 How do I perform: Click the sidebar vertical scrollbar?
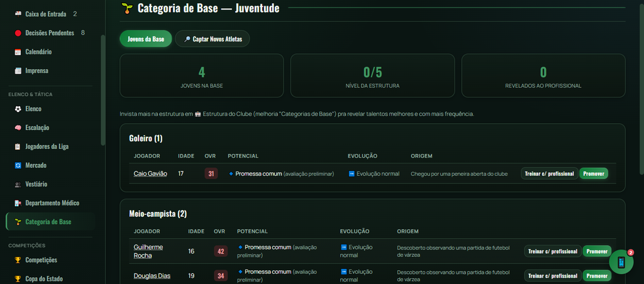click(103, 90)
